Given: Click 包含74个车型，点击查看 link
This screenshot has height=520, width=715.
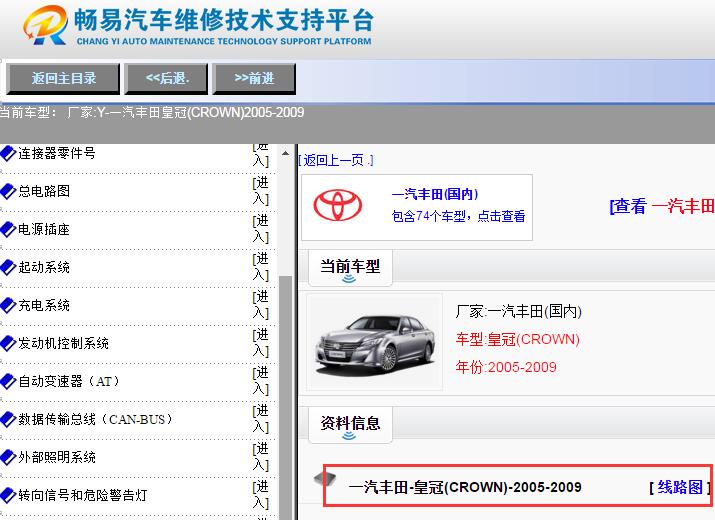Looking at the screenshot, I should tap(458, 216).
